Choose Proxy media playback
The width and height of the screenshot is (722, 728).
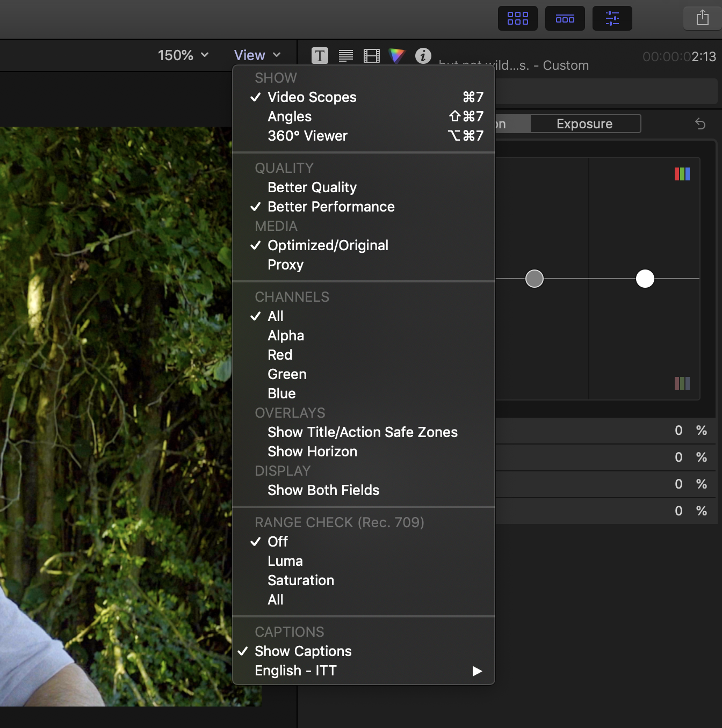(x=364, y=265)
